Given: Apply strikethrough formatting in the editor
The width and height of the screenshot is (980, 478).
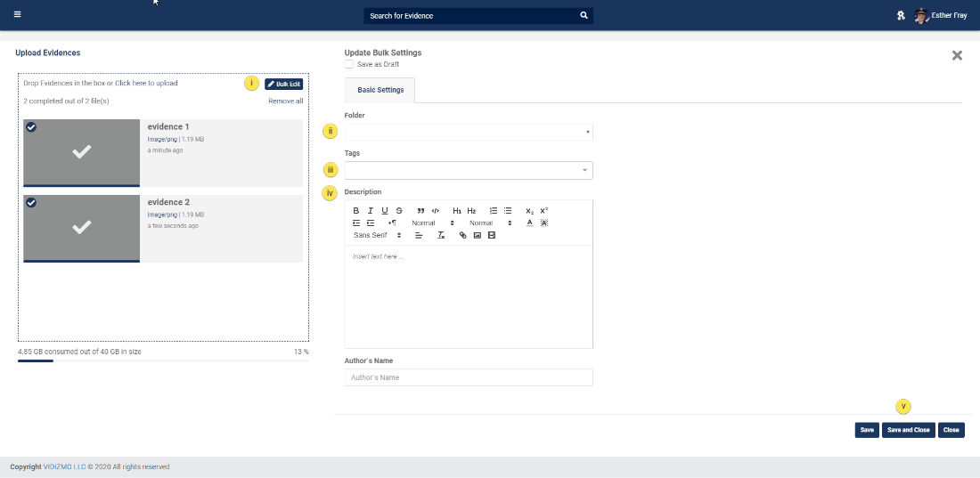Looking at the screenshot, I should point(399,210).
